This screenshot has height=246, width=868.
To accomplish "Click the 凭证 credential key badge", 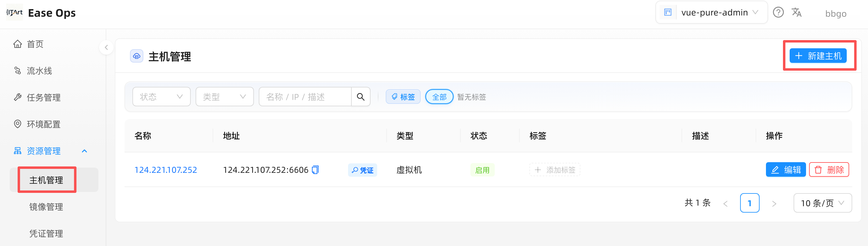I will coord(363,170).
